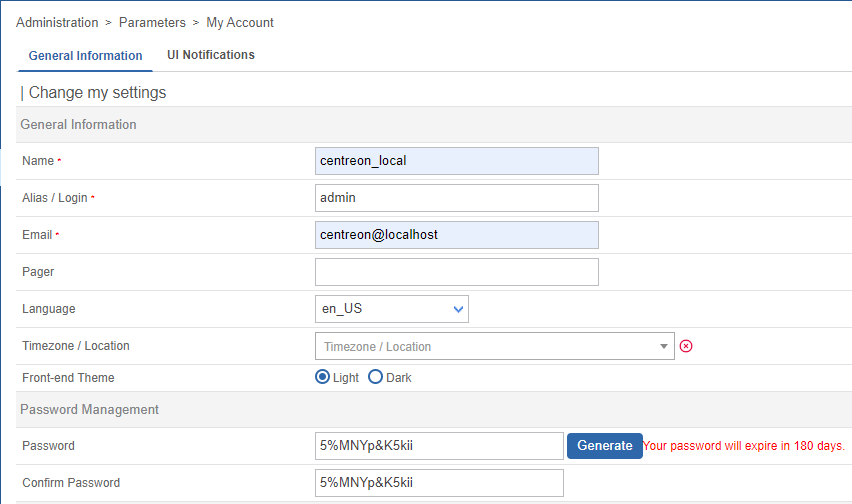Open the General Information tab
Screen dimensions: 852x504
[x=85, y=56]
